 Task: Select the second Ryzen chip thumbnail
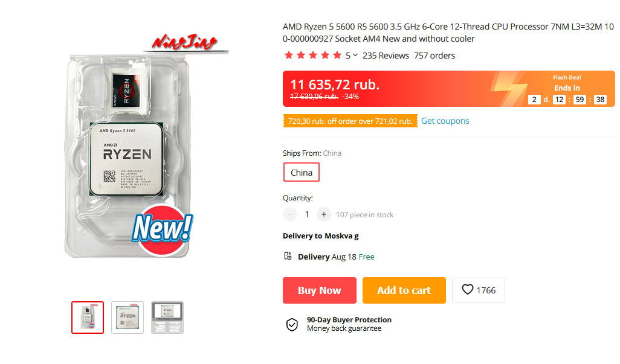[x=128, y=318]
